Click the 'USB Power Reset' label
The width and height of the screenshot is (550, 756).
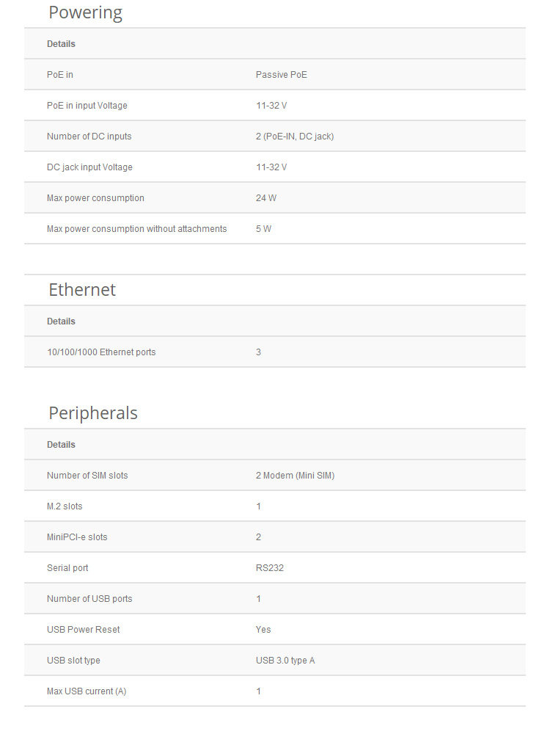84,630
